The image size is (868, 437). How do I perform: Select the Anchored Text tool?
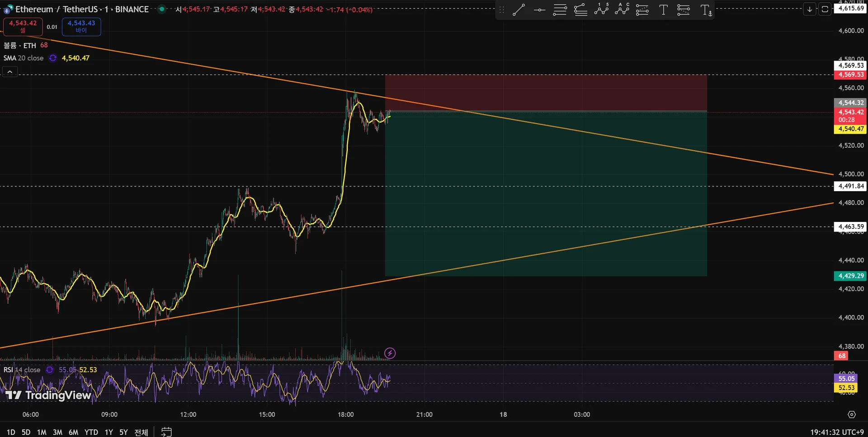pyautogui.click(x=706, y=9)
